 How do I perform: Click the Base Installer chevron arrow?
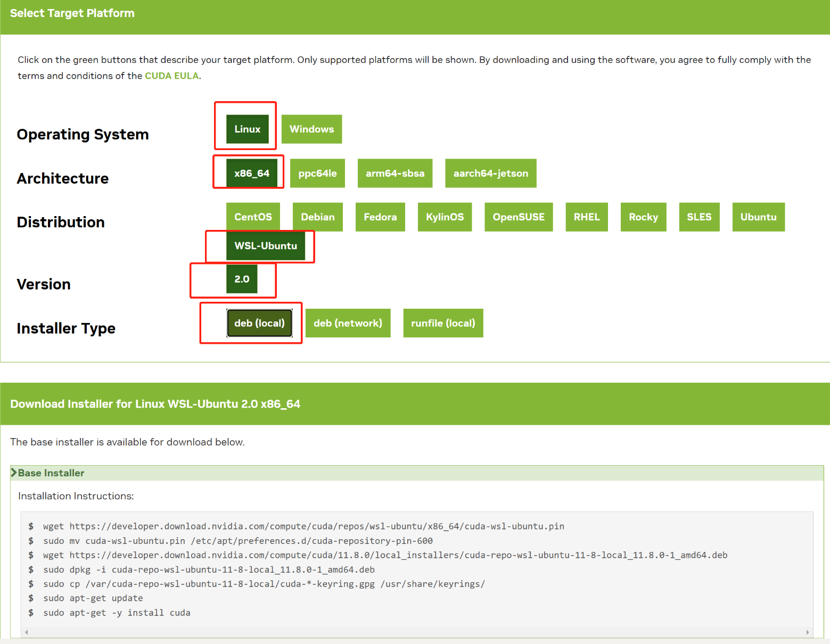coord(14,473)
